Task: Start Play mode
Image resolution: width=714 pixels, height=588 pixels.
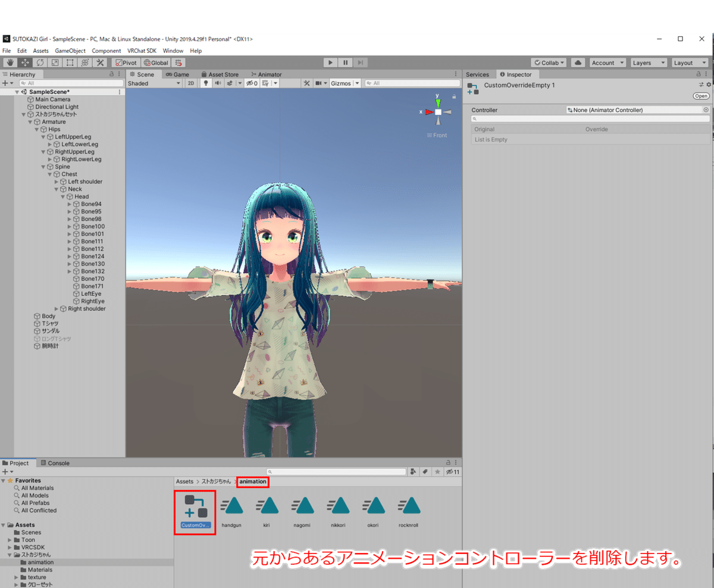Action: click(330, 62)
